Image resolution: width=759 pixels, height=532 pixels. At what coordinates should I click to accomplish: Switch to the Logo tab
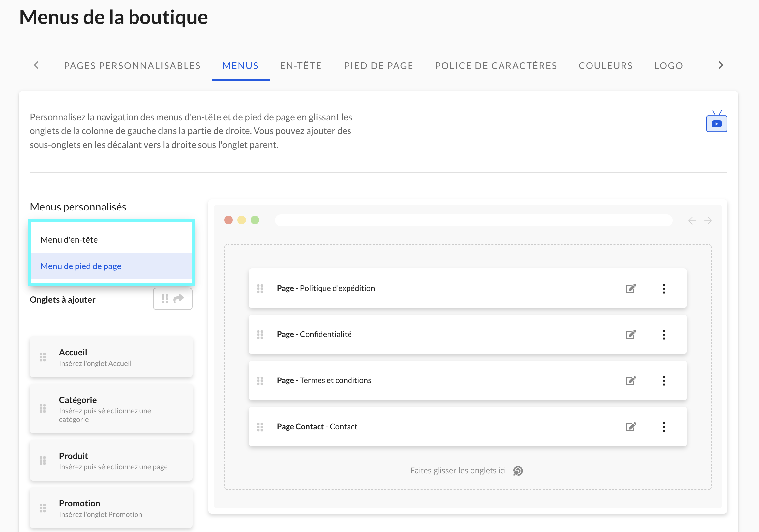point(669,65)
